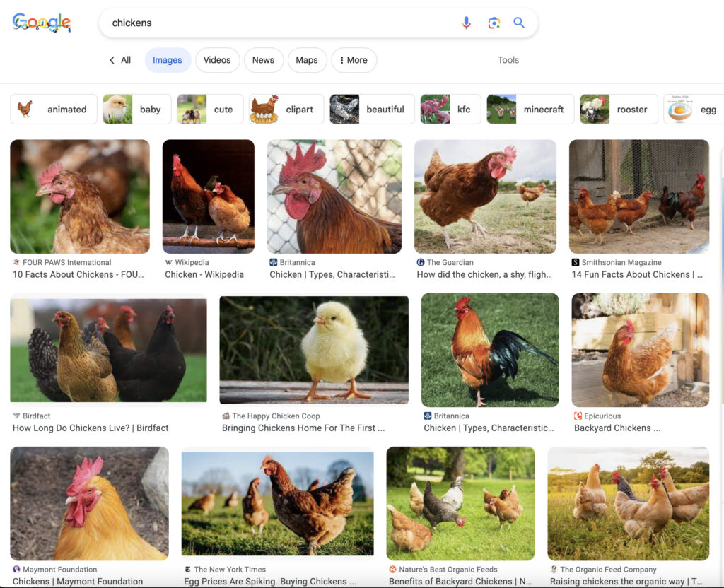This screenshot has width=724, height=588.
Task: Start voice search with microphone icon
Action: (x=466, y=23)
